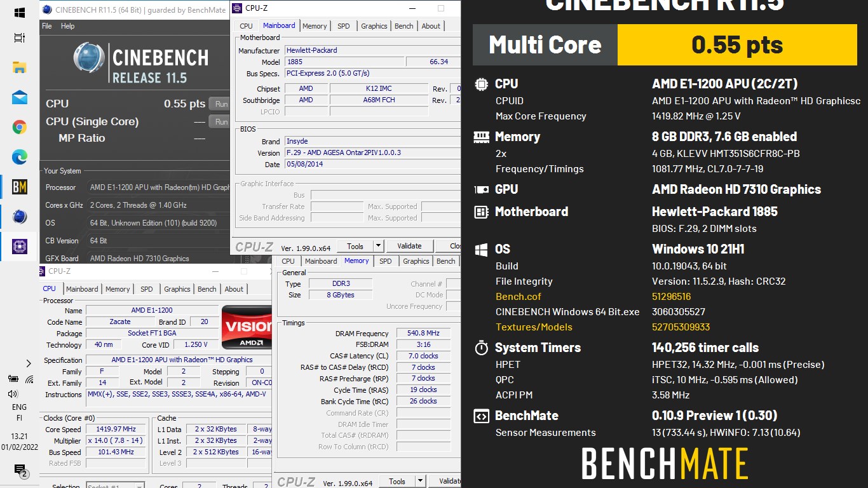This screenshot has height=488, width=868.
Task: Open the Mail app taskbar icon
Action: click(x=19, y=97)
